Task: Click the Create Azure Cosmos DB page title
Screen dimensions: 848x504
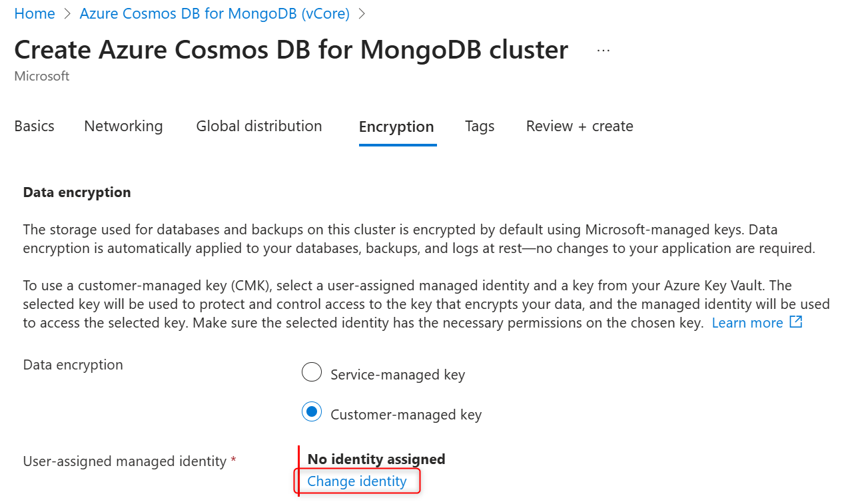Action: [291, 50]
